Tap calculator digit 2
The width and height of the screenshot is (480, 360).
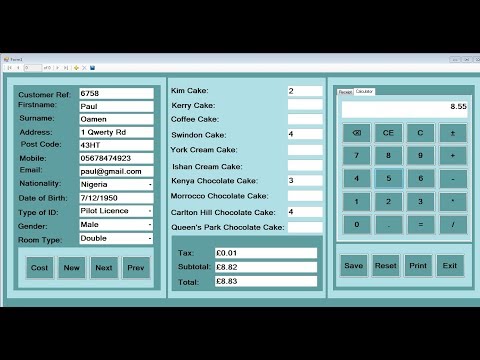388,202
